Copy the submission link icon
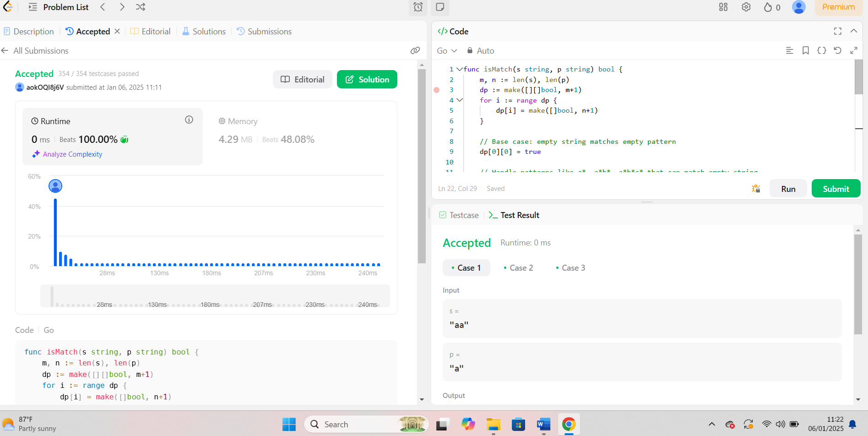This screenshot has width=868, height=436. (x=415, y=50)
